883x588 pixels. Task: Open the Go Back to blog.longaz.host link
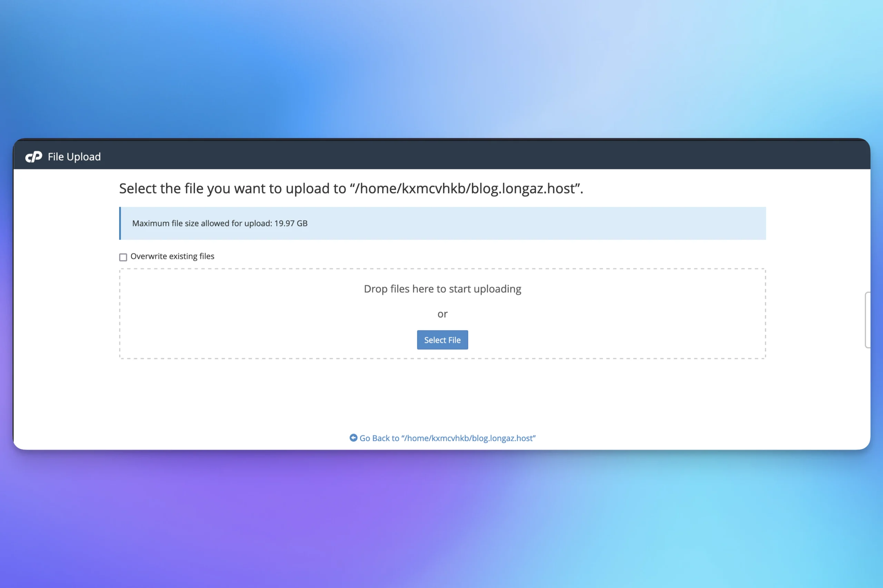point(447,438)
